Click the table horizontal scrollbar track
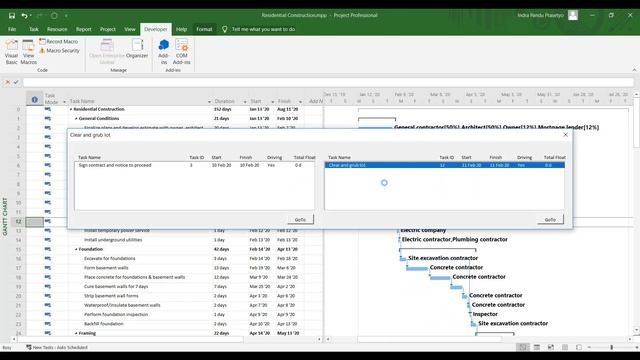 click(x=167, y=339)
